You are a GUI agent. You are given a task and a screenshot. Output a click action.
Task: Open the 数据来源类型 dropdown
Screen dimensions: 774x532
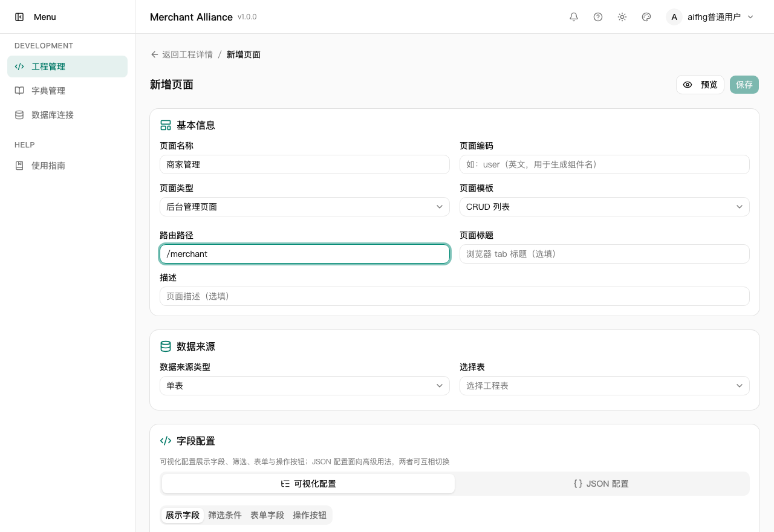coord(305,386)
